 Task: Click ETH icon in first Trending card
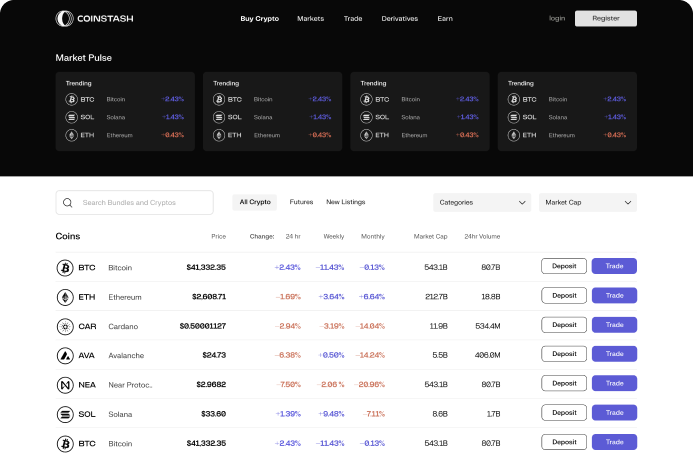(x=72, y=135)
